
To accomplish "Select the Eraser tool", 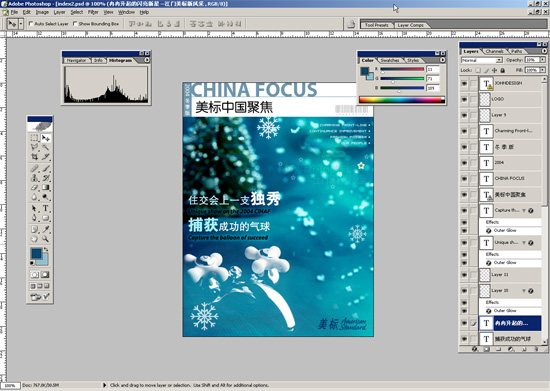I will [x=34, y=187].
